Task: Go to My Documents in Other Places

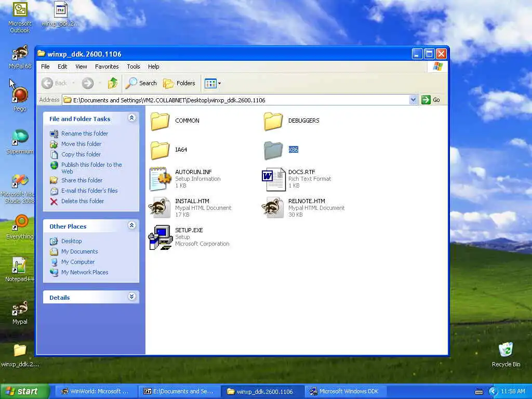Action: click(x=79, y=252)
